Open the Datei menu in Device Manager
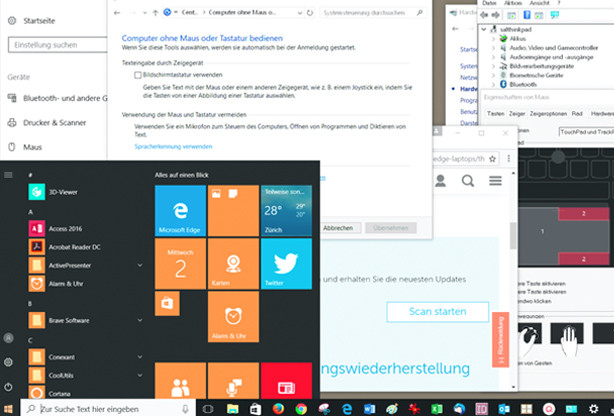The width and height of the screenshot is (614, 416). click(x=489, y=3)
